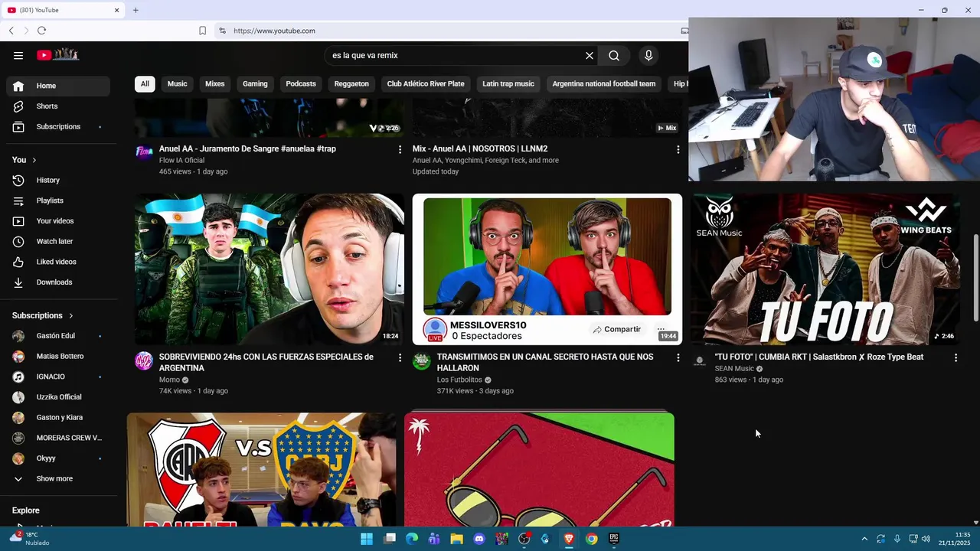Open options for TRANSMITIMOS EN UN CANAL video

678,357
